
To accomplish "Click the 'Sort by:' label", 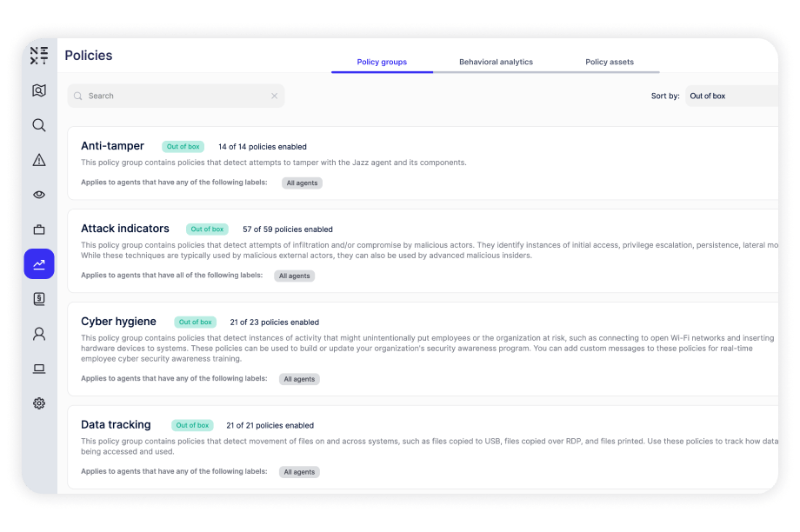I will pyautogui.click(x=665, y=96).
